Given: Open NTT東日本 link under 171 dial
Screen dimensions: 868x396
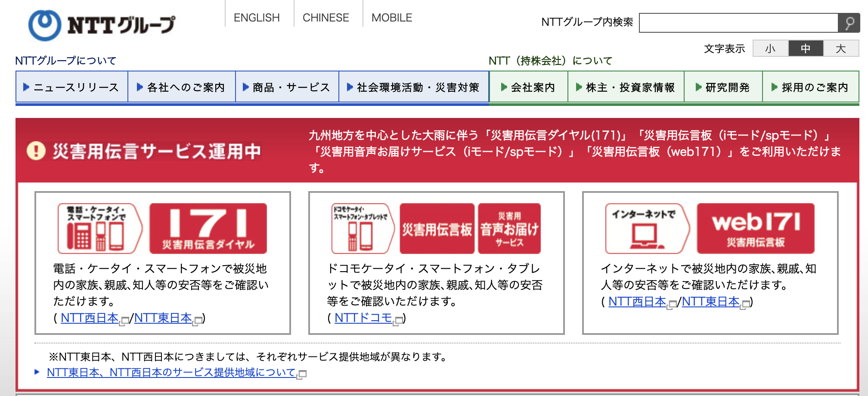Looking at the screenshot, I should [x=163, y=318].
